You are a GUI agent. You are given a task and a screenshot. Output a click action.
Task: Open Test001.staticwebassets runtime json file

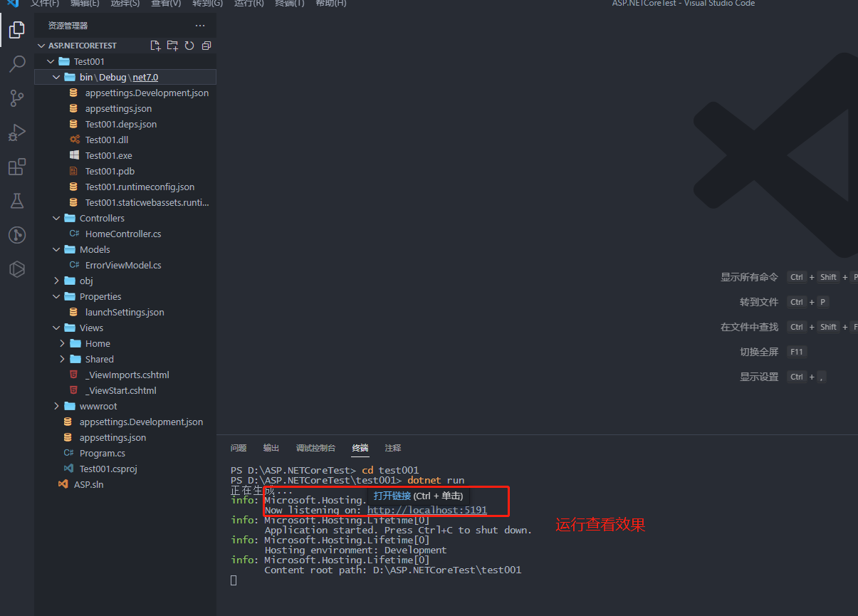pyautogui.click(x=147, y=202)
